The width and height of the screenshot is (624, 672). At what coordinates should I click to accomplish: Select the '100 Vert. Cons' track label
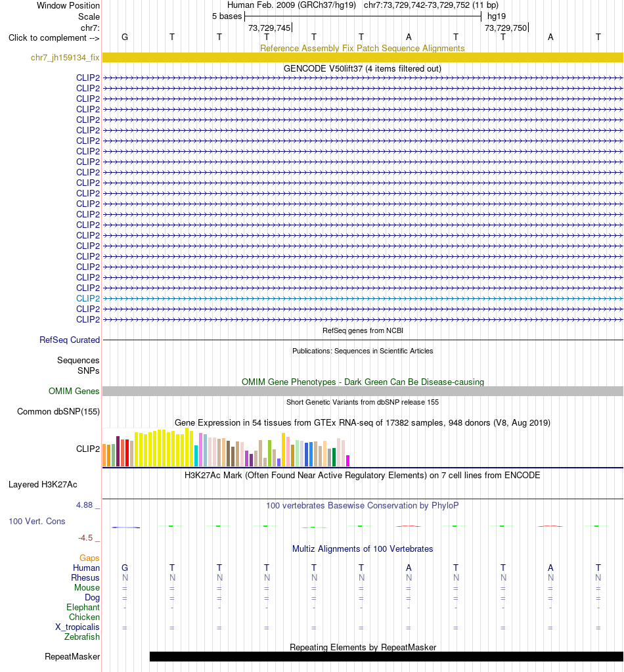[37, 521]
